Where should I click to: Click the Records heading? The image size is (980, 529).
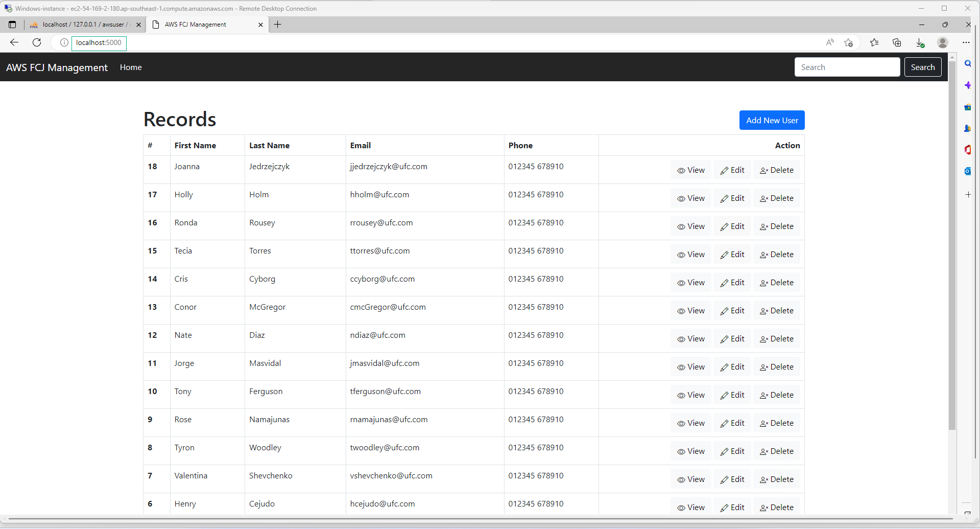point(180,119)
